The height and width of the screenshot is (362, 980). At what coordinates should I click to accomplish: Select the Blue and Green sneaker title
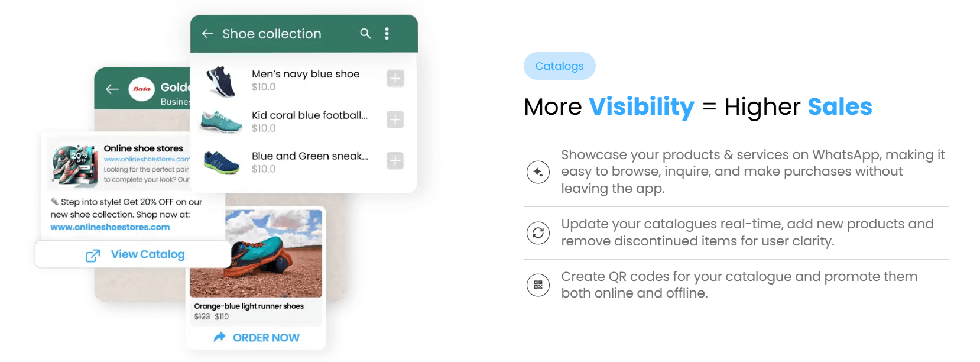[x=309, y=156]
